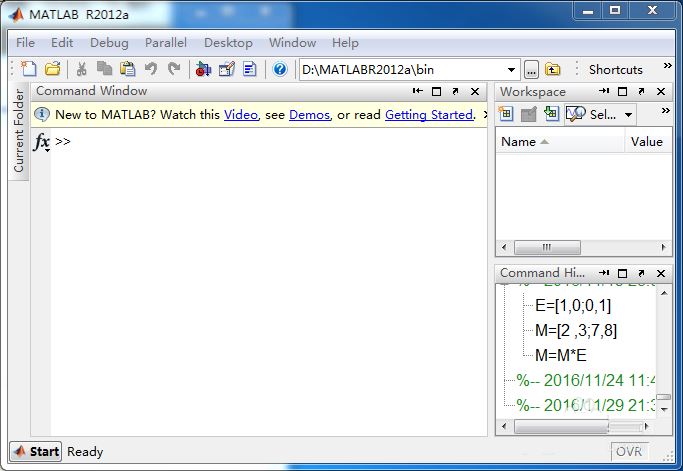Undock the Command History panel
Screen dimensions: 683x471
(641, 273)
